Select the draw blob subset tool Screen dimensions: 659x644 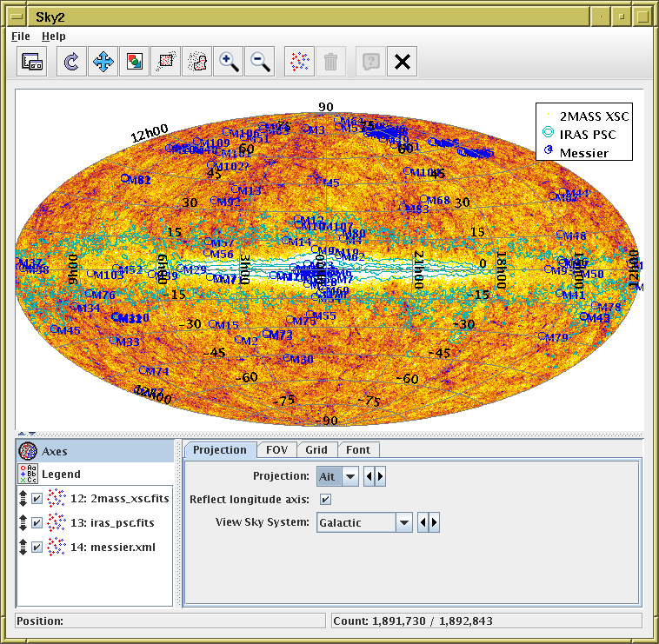[x=198, y=62]
